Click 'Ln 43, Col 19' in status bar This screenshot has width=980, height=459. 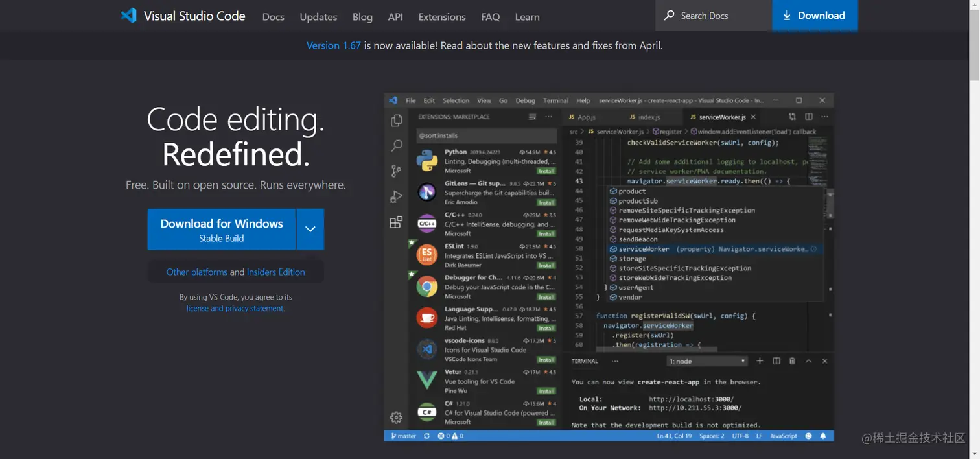pyautogui.click(x=674, y=436)
